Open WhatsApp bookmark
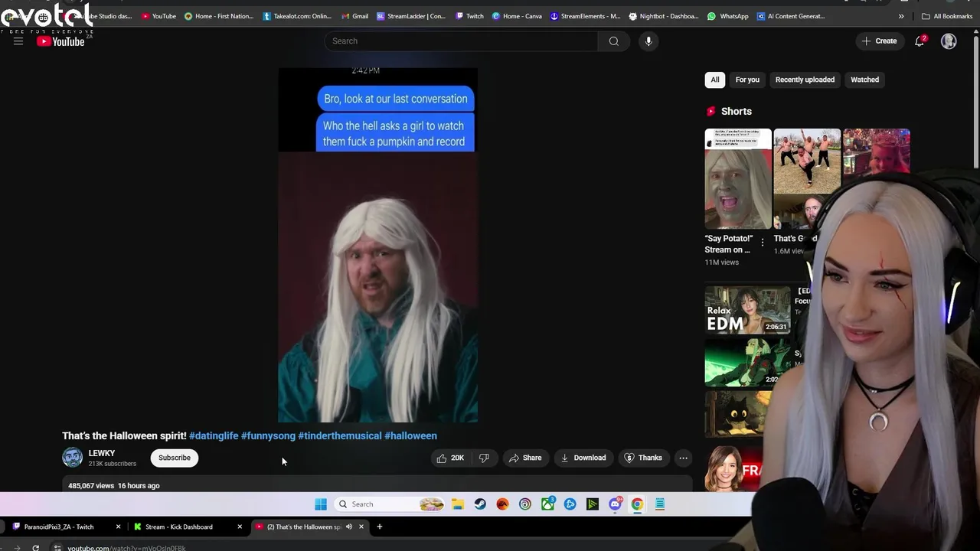 (728, 16)
